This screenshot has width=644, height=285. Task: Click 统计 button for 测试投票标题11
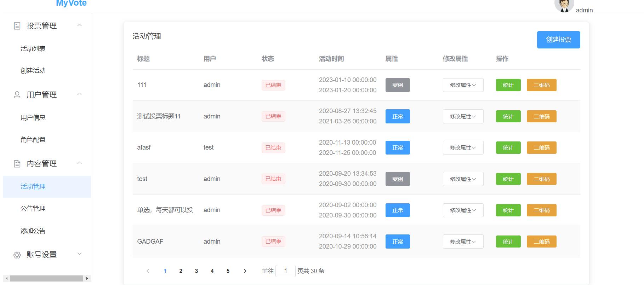tap(508, 116)
